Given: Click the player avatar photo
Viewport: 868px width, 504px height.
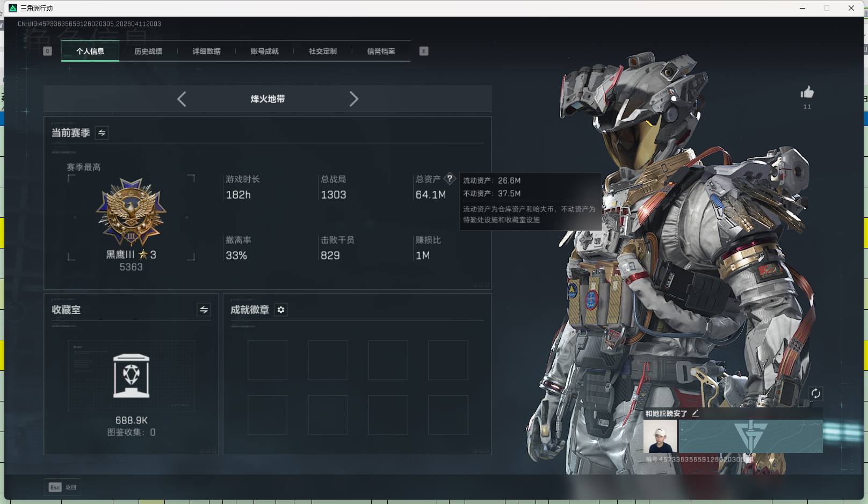Looking at the screenshot, I should tap(660, 436).
